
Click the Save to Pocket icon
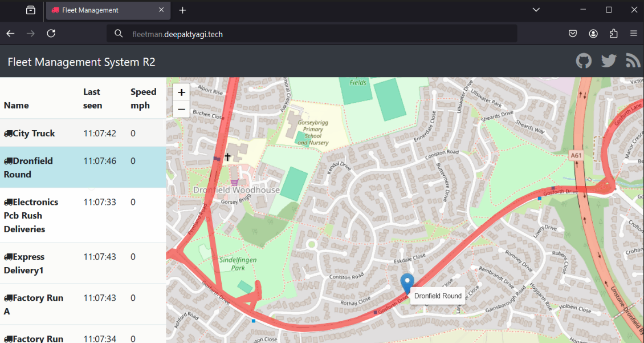(x=573, y=34)
